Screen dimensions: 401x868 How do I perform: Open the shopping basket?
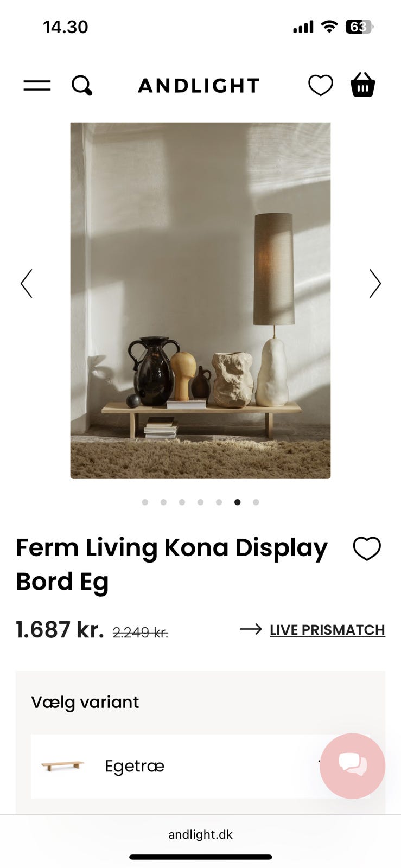[362, 85]
